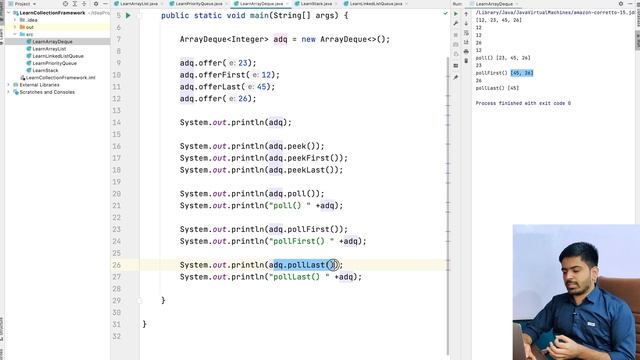Switch to LearnPriorityQueue.java tab
This screenshot has width=640, height=360.
coord(199,4)
